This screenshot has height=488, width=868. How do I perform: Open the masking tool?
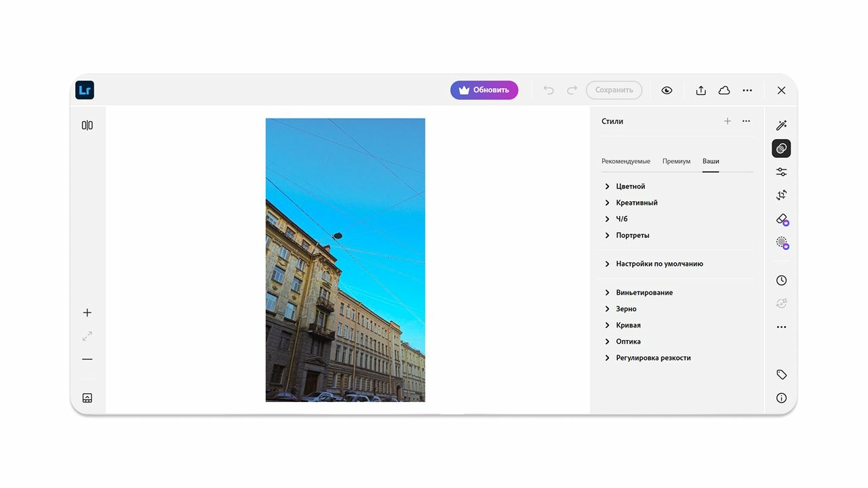pos(781,242)
